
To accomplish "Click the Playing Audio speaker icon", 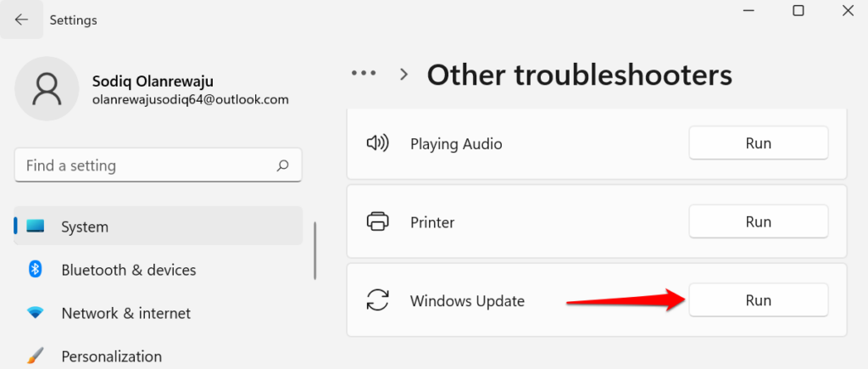I will (377, 143).
